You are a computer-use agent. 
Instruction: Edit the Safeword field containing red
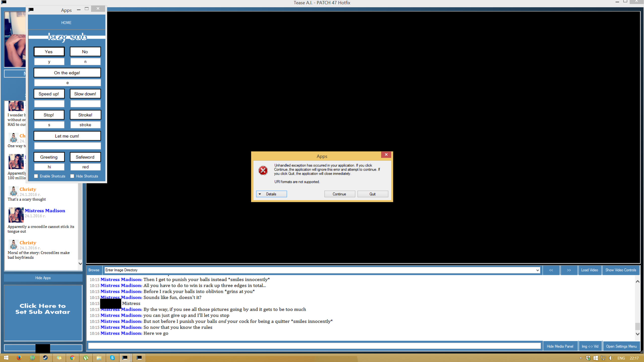coord(86,167)
